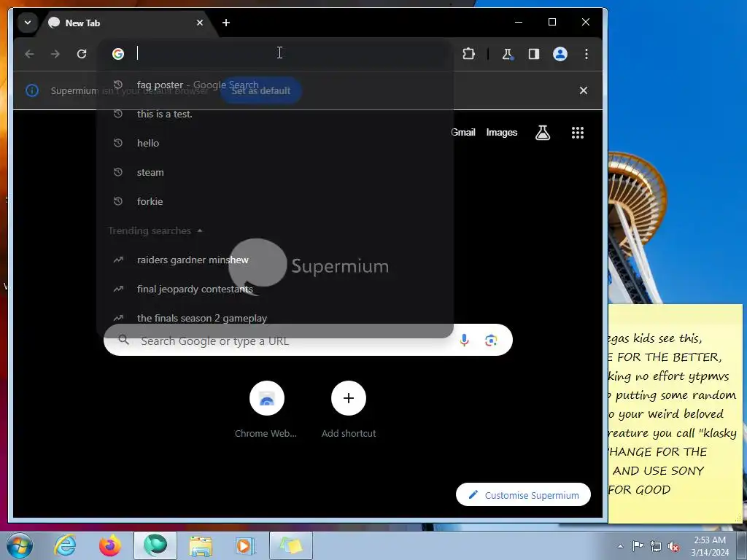Close the New Tab tab

pyautogui.click(x=200, y=23)
